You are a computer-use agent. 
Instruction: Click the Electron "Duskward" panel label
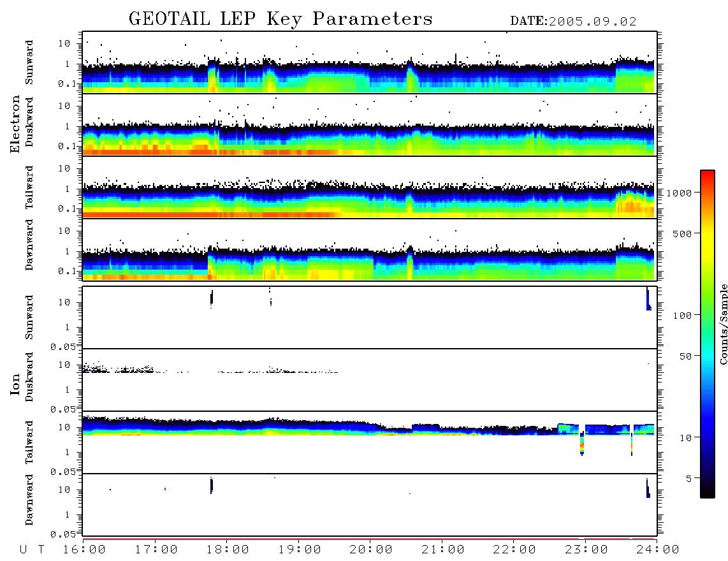click(x=29, y=122)
